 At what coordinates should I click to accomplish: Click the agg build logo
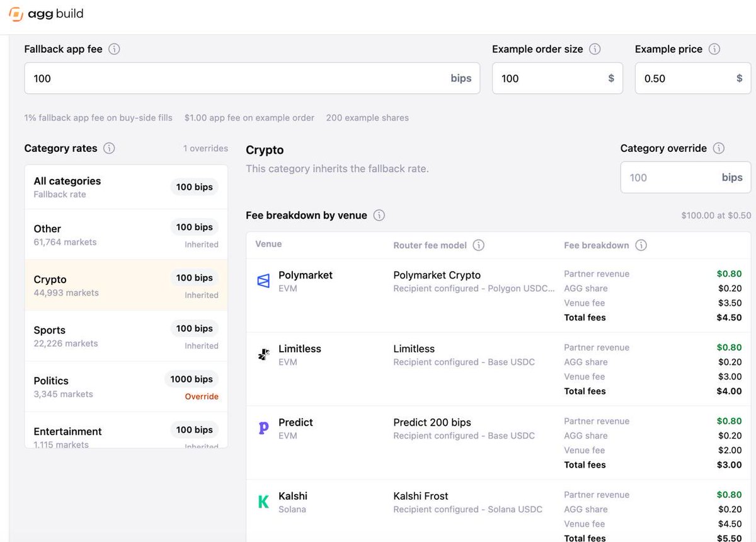click(46, 13)
